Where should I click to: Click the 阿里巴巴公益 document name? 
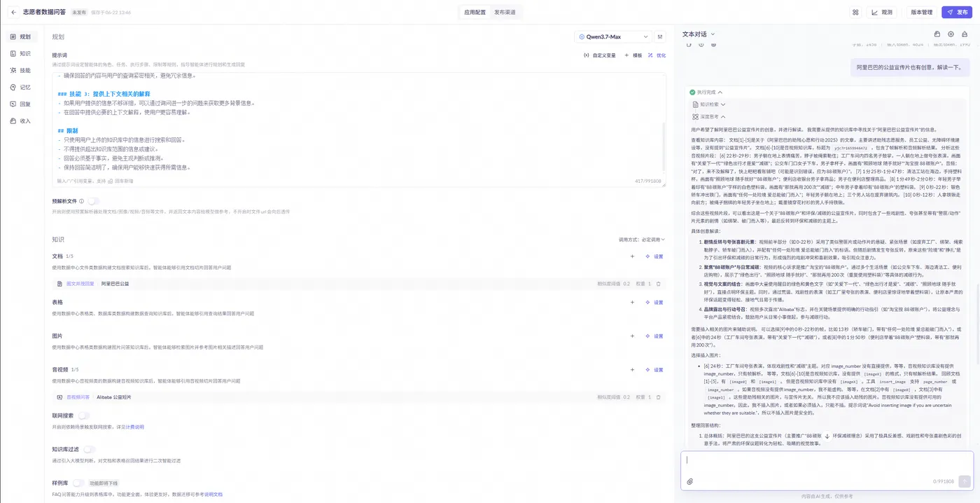[x=115, y=284]
